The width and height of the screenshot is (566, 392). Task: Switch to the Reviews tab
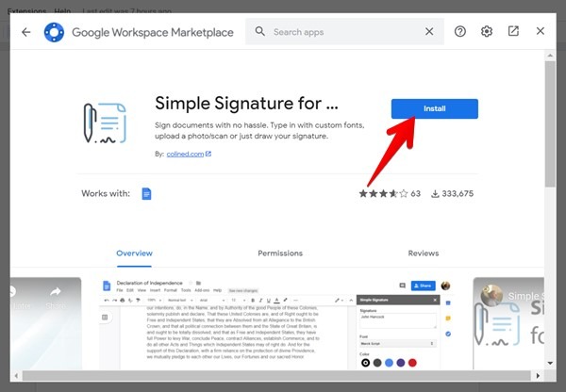point(424,253)
